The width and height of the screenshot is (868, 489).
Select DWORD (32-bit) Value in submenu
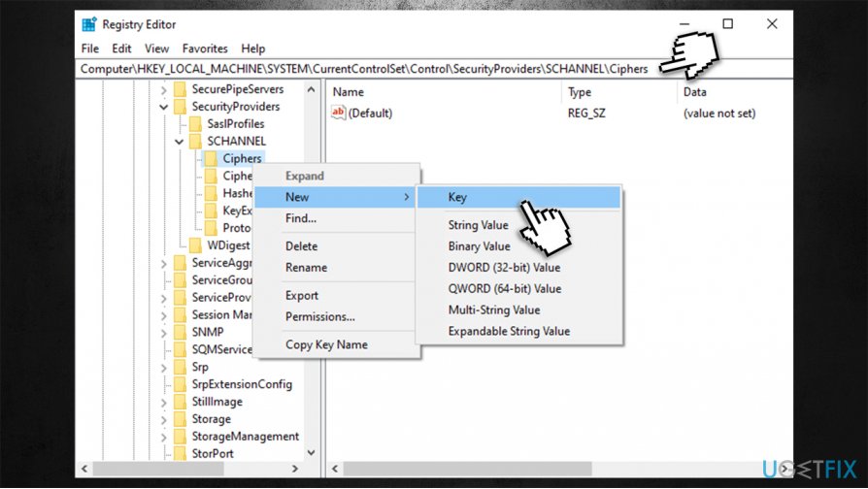tap(518, 268)
